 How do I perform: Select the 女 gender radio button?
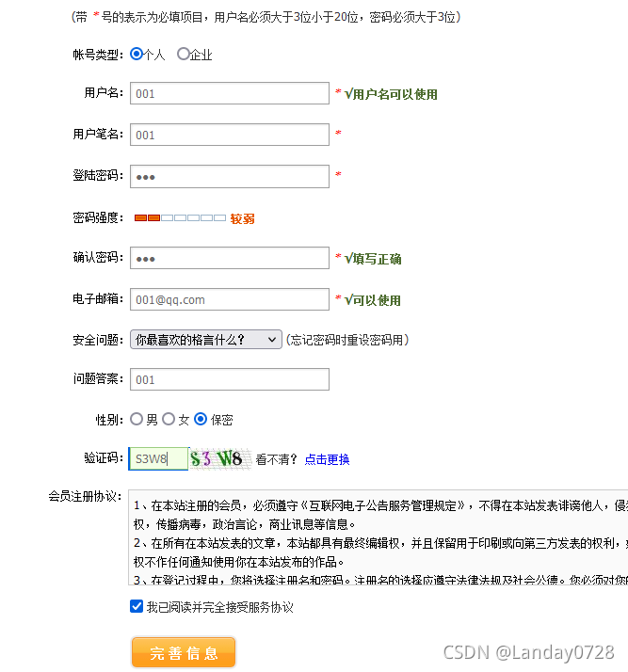pos(169,419)
